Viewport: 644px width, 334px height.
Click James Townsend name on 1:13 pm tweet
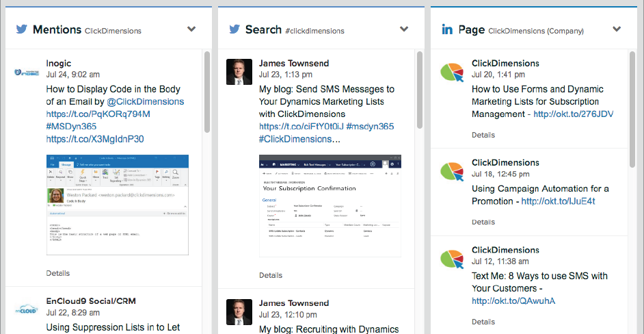(x=294, y=64)
